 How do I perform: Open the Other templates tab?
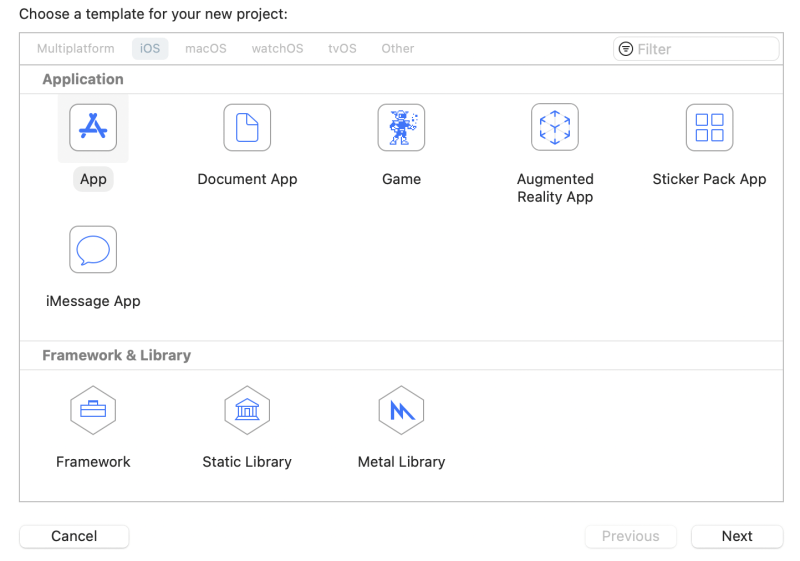tap(398, 48)
